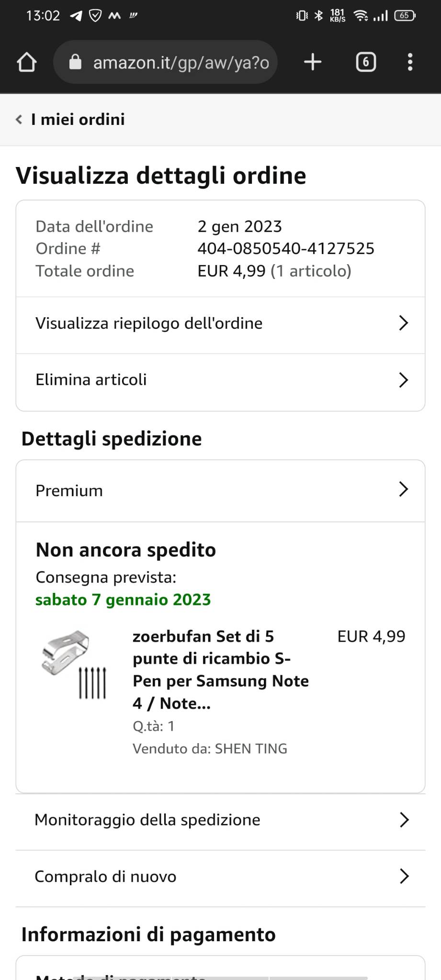Image resolution: width=441 pixels, height=980 pixels.
Task: Expand the Elimina articoli chevron
Action: [403, 380]
